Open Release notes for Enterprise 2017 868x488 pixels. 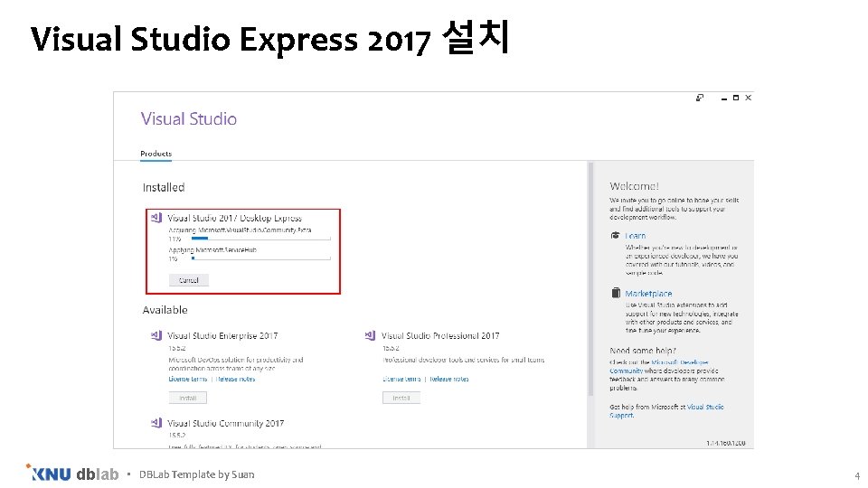(235, 379)
